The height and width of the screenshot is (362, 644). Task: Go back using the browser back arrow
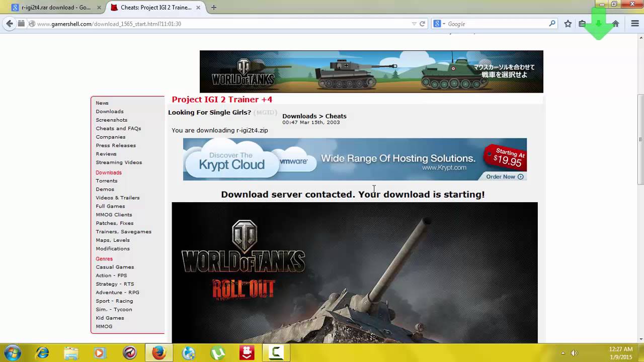[x=9, y=24]
